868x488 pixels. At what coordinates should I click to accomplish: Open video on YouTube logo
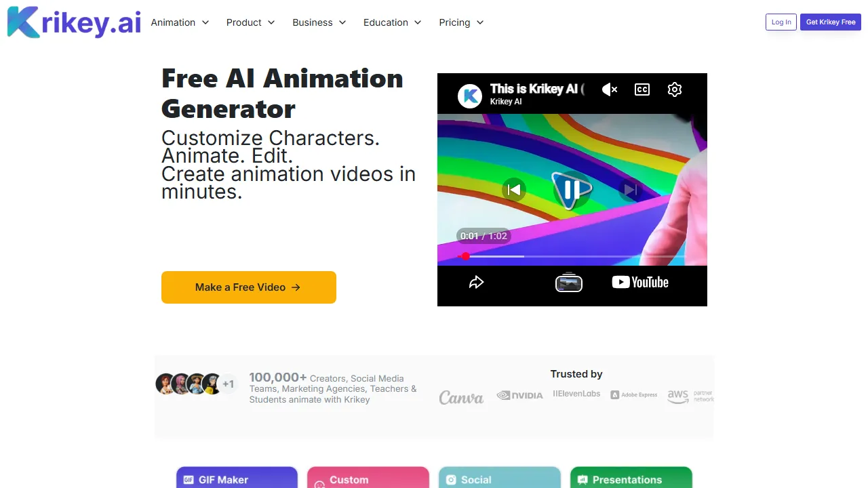pos(640,282)
